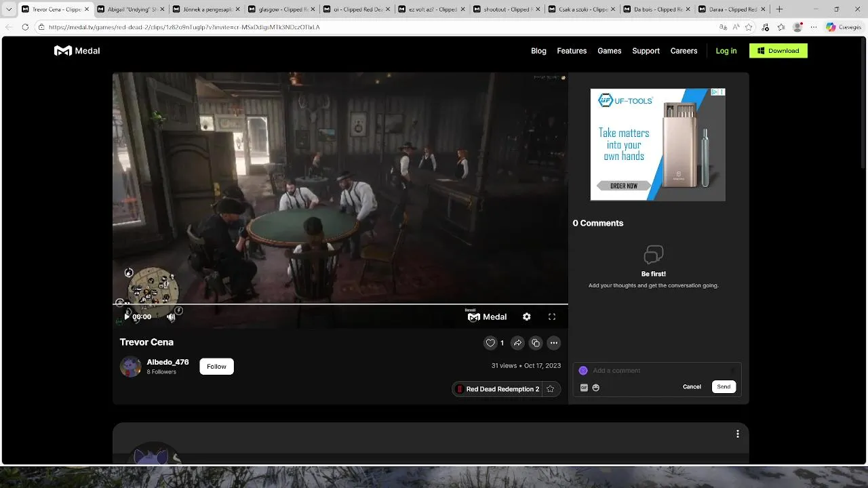Open Albedo_476 profile avatar
Image resolution: width=868 pixels, height=488 pixels.
130,367
